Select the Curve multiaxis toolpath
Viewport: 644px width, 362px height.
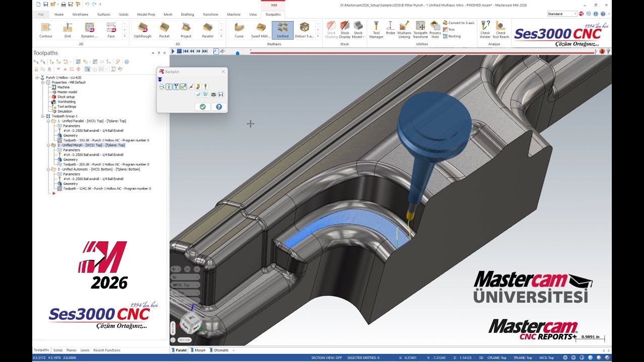(239, 30)
